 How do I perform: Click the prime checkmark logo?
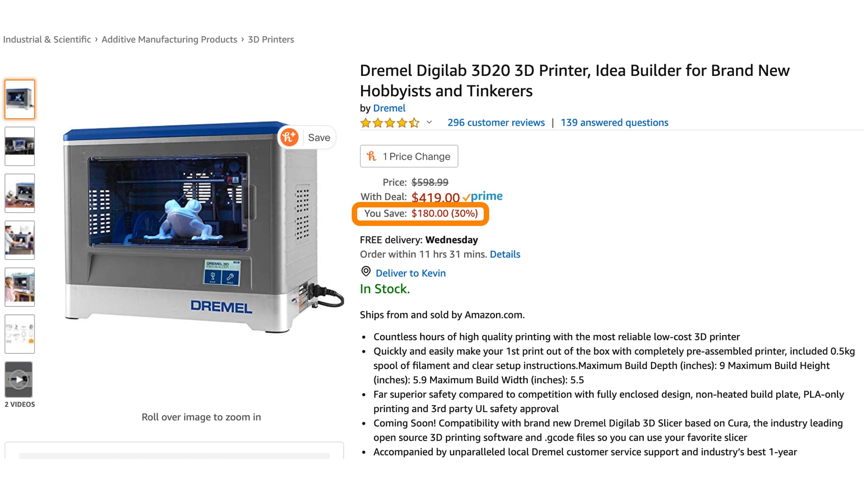[x=482, y=196]
